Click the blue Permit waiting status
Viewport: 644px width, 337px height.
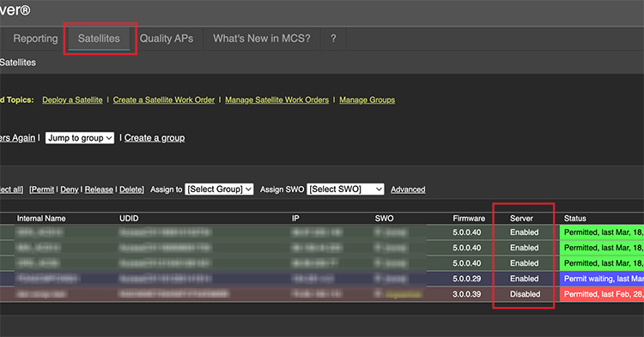coord(602,279)
